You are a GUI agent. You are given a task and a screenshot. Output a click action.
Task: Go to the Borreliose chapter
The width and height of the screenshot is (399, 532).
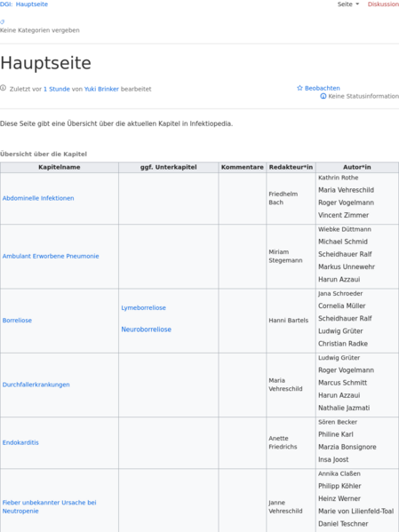click(17, 321)
